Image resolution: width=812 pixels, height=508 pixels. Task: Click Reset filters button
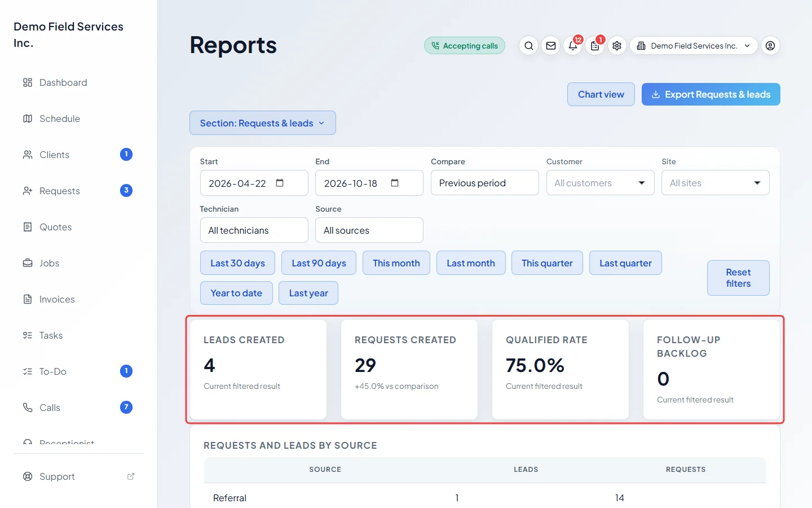(738, 278)
